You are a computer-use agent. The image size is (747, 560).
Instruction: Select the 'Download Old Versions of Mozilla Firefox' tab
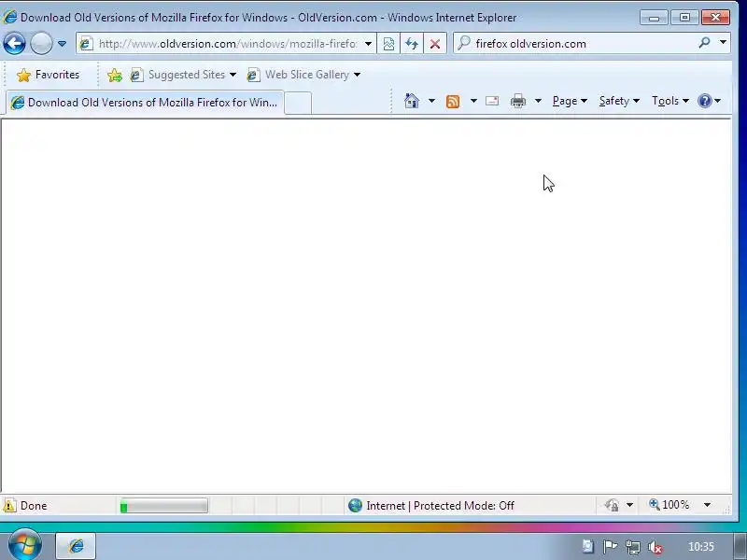tap(145, 103)
